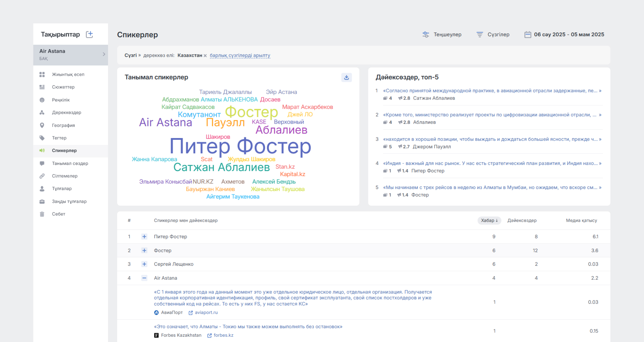Go to Себет section
The height and width of the screenshot is (342, 644).
[x=59, y=214]
